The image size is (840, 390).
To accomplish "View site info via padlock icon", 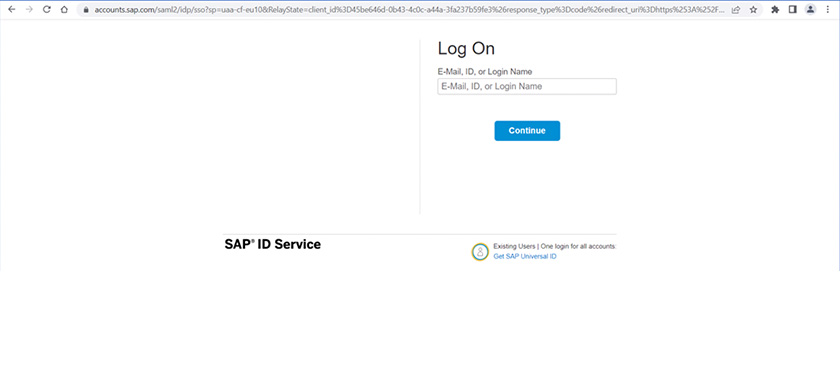I will [85, 10].
